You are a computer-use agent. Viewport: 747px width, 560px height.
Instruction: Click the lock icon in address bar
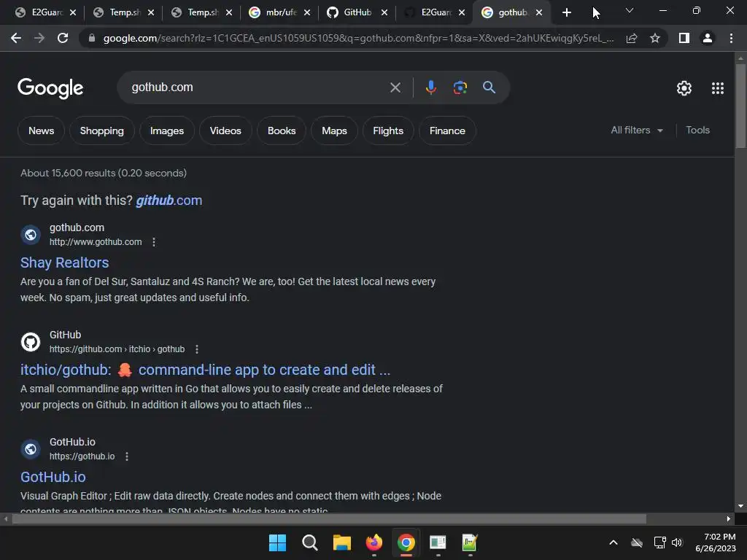coord(92,38)
